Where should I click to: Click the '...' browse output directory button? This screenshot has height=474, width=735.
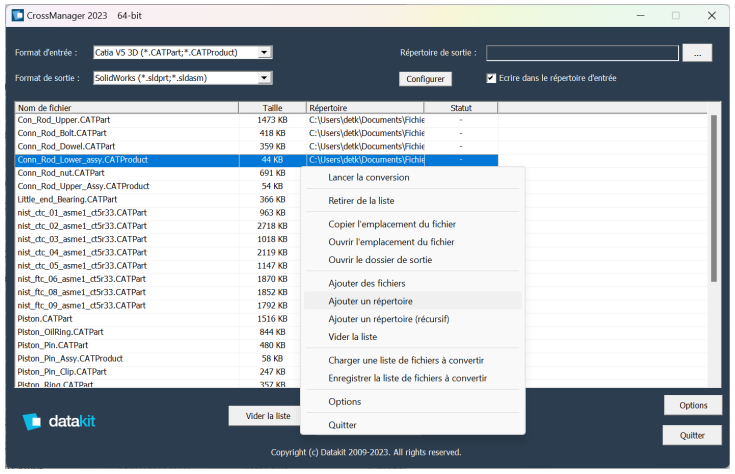[x=697, y=53]
